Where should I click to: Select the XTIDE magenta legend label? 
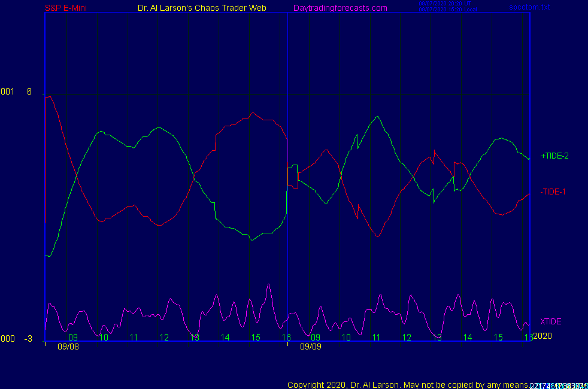click(x=551, y=321)
